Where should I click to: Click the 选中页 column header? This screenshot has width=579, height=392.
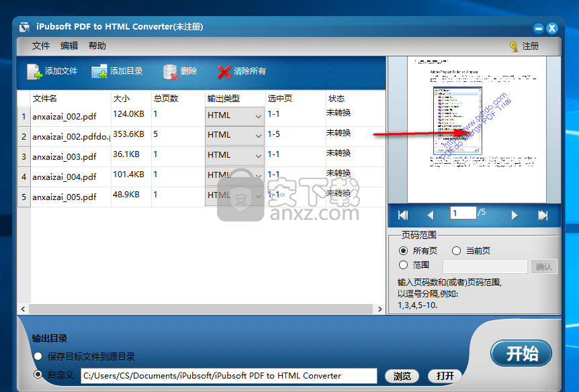(279, 99)
